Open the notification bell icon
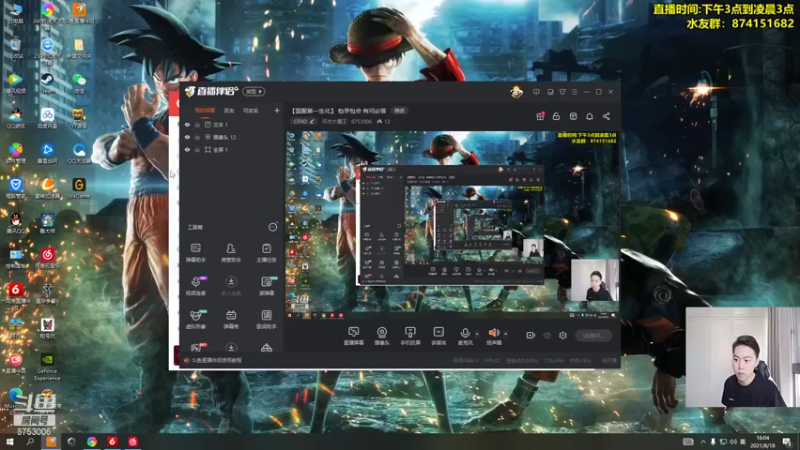This screenshot has width=800, height=450. click(589, 116)
